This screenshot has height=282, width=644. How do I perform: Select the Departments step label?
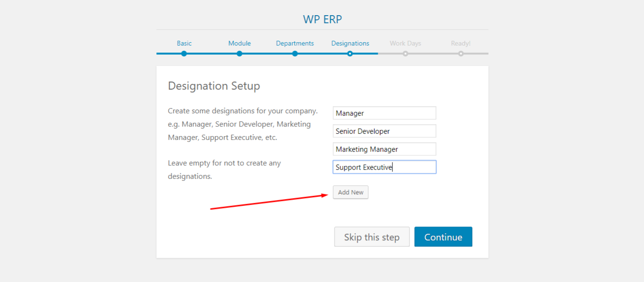click(295, 43)
